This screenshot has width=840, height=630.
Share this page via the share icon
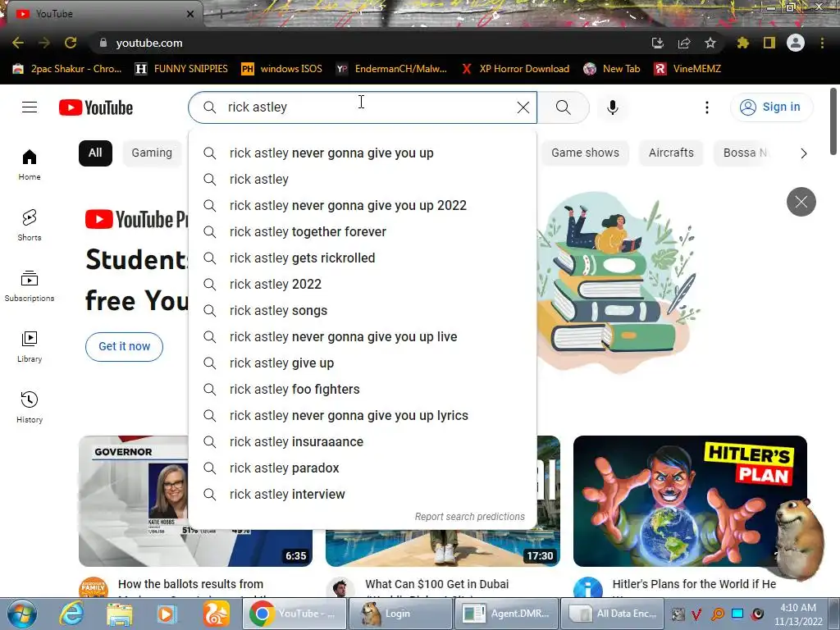[x=683, y=43]
